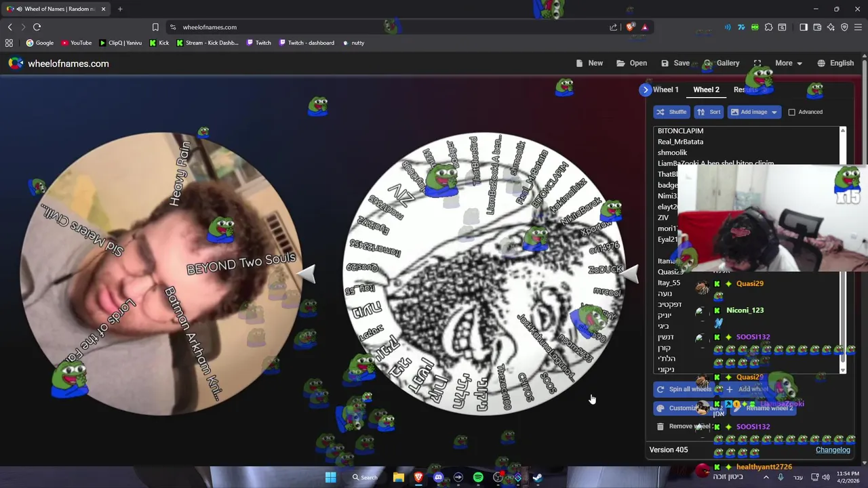Click the blue sound-waves extension icon
Screen dimensions: 868x488
click(x=728, y=27)
